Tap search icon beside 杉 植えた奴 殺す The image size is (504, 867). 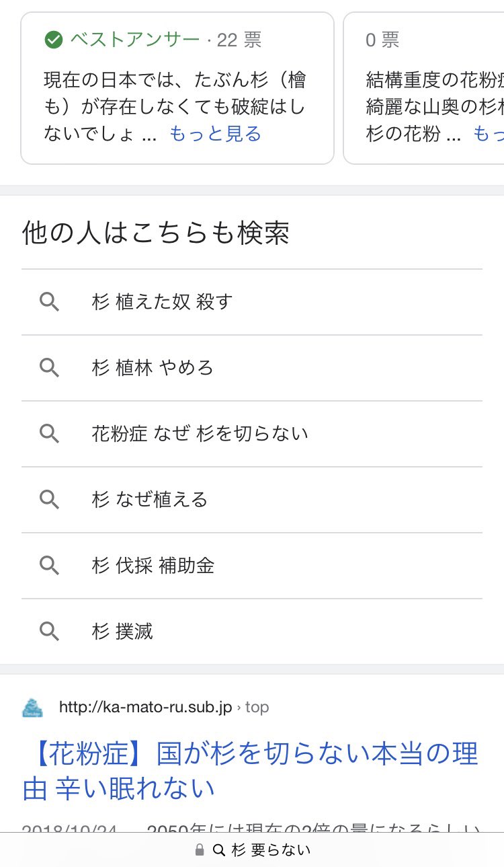coord(49,302)
